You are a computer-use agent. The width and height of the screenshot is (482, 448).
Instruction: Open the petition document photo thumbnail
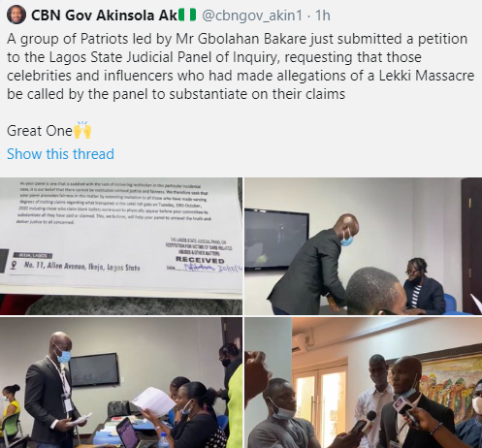121,246
